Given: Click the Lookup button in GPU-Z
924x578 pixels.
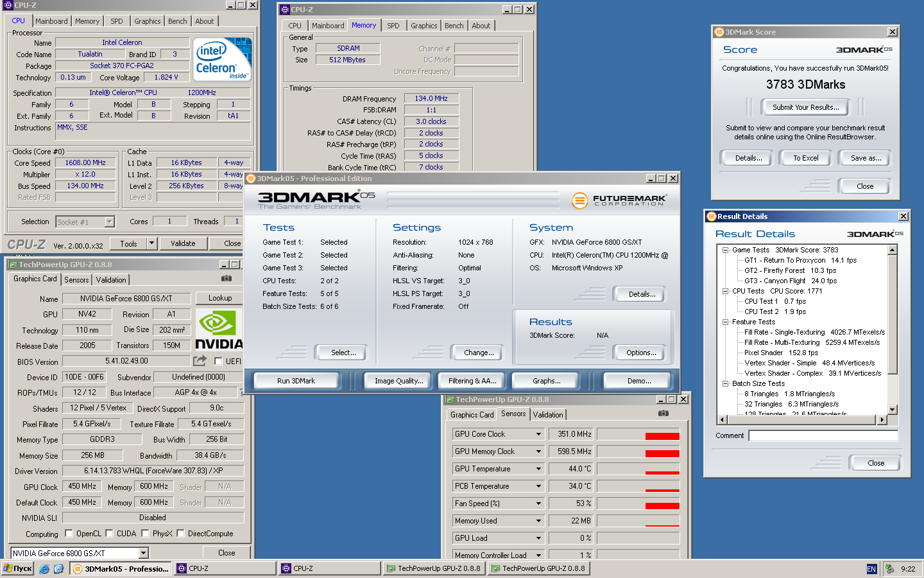Looking at the screenshot, I should click(220, 298).
